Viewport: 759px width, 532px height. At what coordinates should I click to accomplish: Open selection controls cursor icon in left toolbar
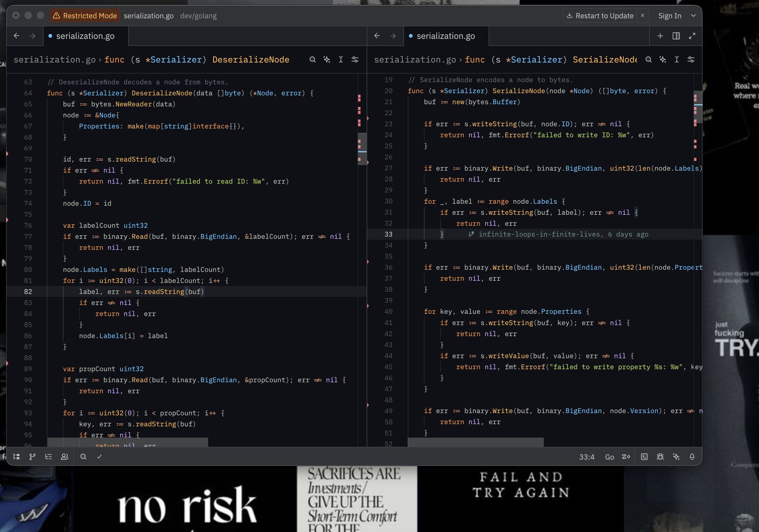341,59
